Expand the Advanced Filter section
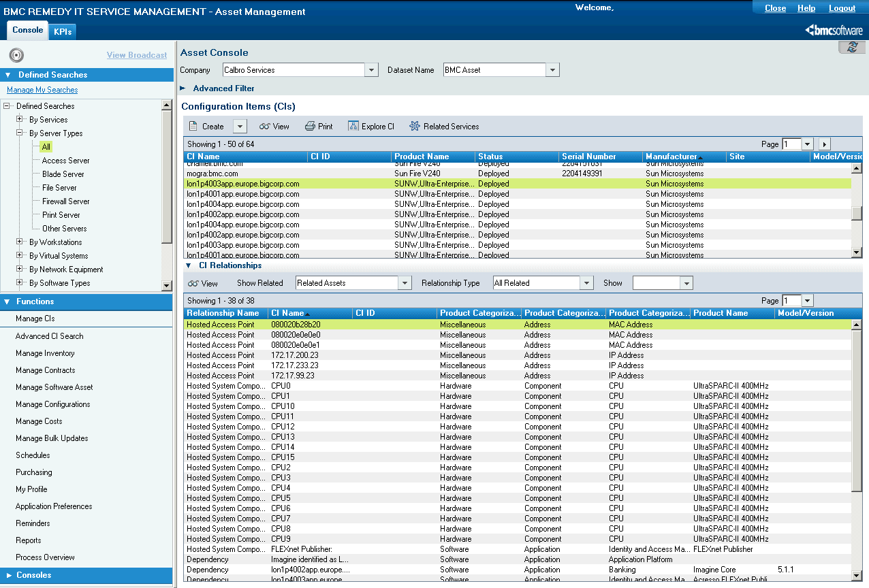Image resolution: width=869 pixels, height=588 pixels. pos(183,88)
